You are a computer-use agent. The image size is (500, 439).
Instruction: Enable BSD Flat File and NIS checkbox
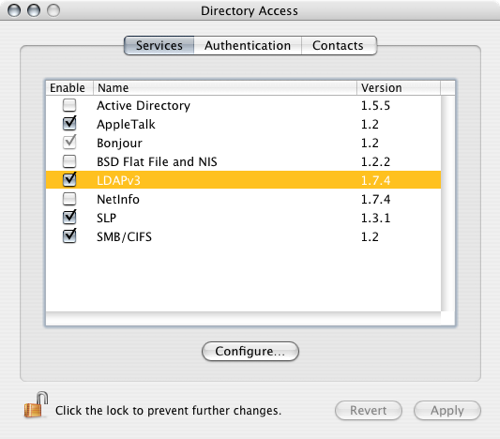(69, 161)
